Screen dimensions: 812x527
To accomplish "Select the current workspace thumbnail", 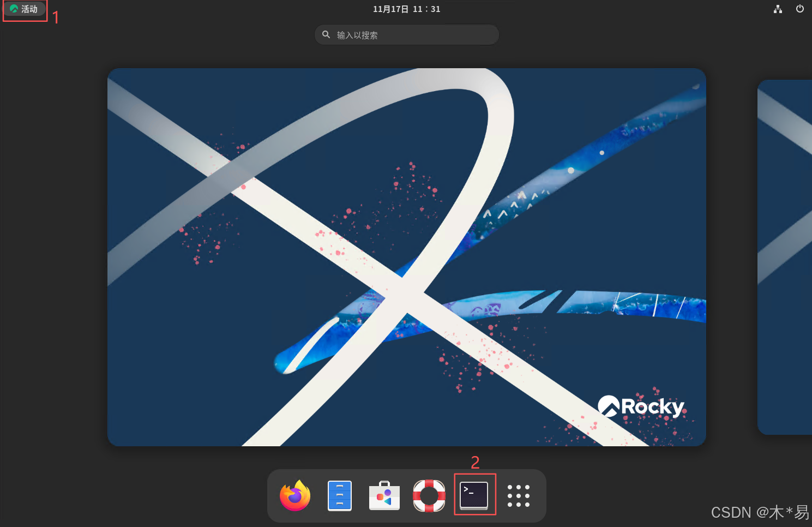I will [407, 257].
